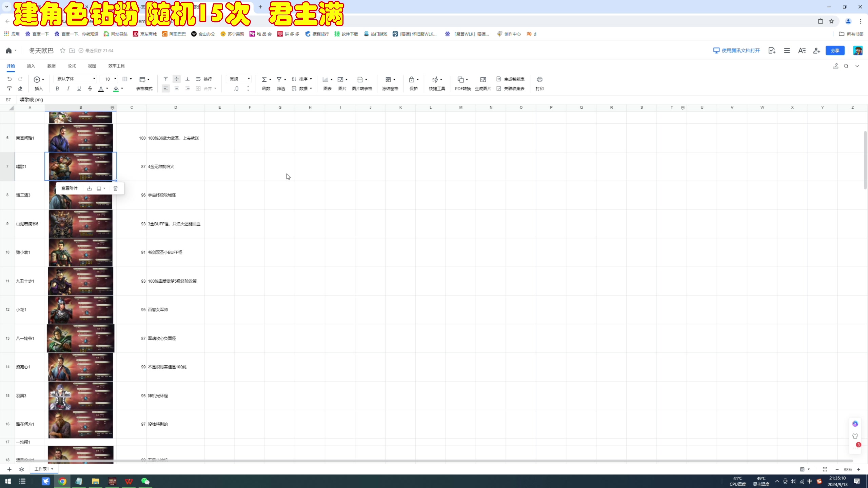Click the home icon beside title

coord(9,50)
